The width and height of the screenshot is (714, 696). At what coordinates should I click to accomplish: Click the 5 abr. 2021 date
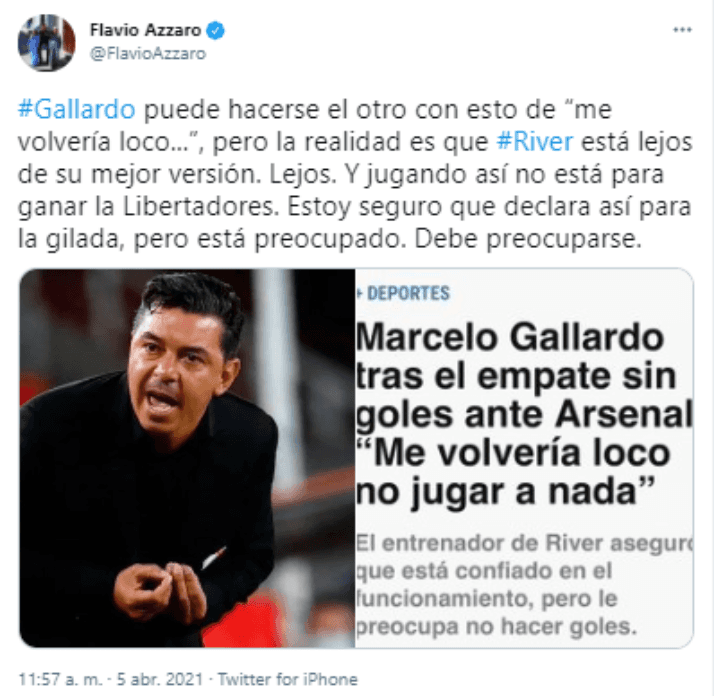(160, 679)
